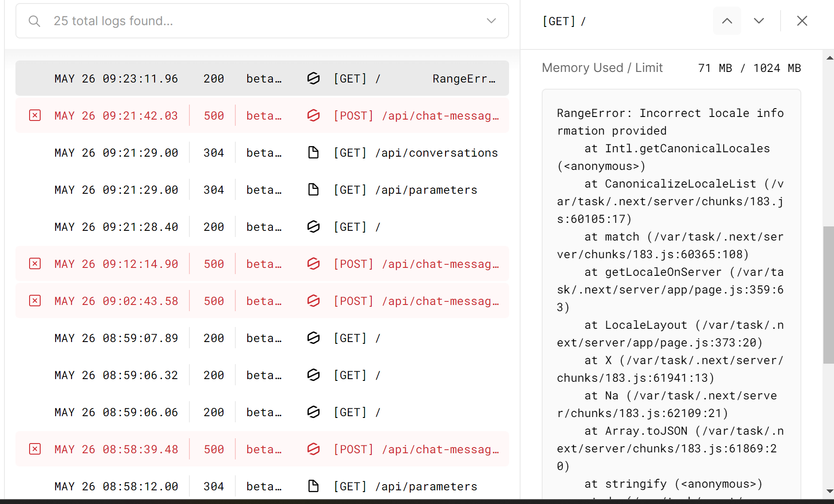This screenshot has width=834, height=504.
Task: Click the file icon beside /api/conversations
Action: 313,152
